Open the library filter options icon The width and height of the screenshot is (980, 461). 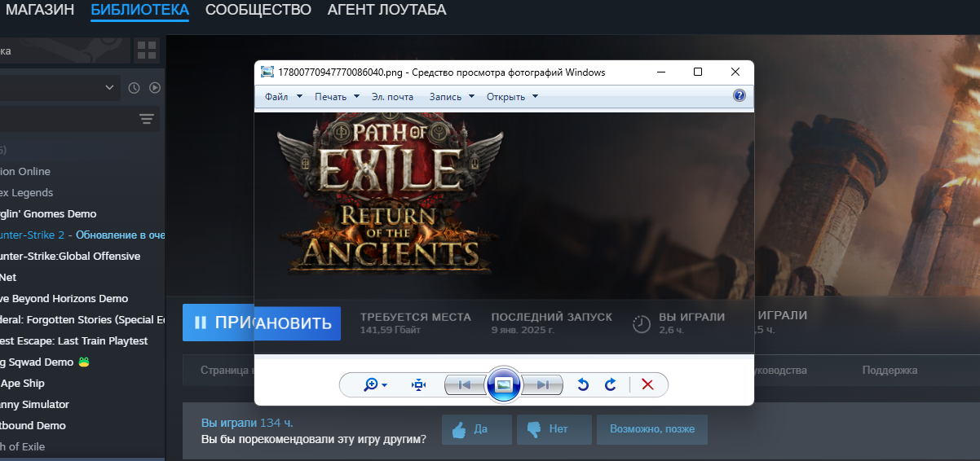click(x=147, y=119)
